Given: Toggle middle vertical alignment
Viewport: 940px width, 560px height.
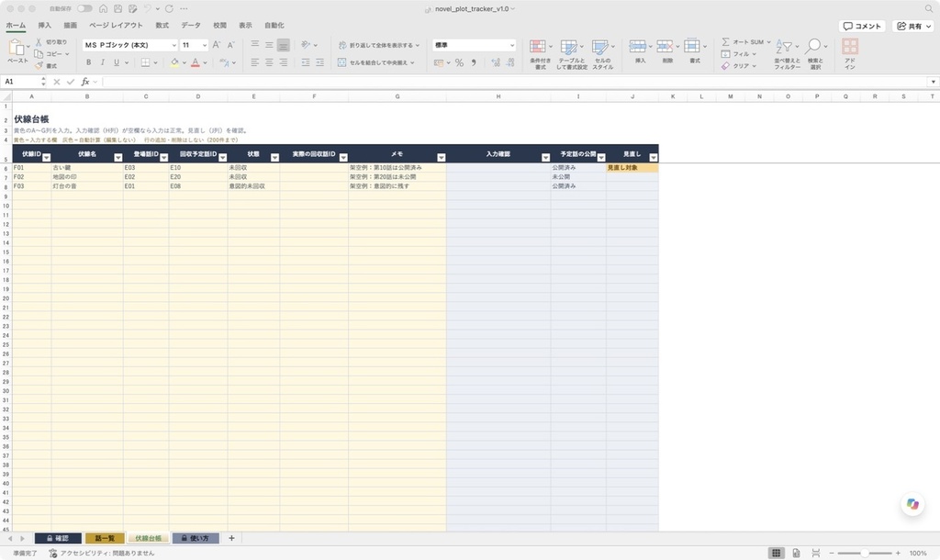Looking at the screenshot, I should click(x=269, y=45).
